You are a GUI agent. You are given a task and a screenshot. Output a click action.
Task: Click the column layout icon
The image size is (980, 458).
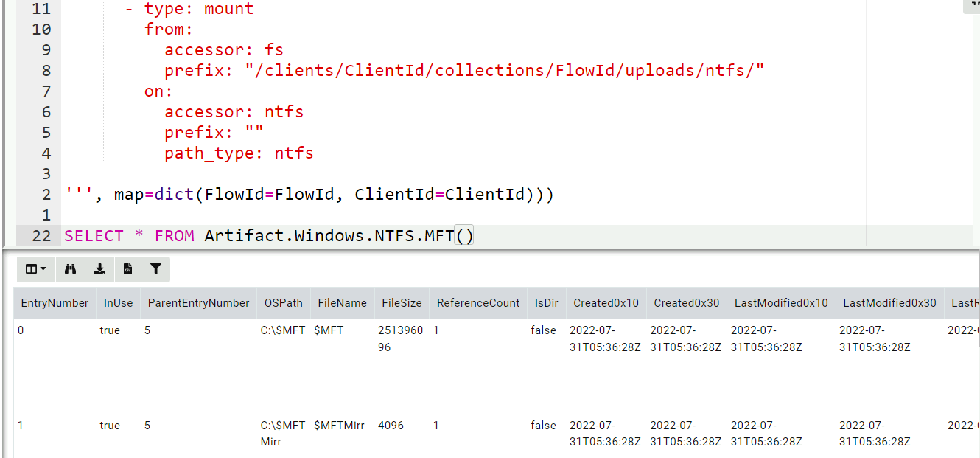coord(31,269)
